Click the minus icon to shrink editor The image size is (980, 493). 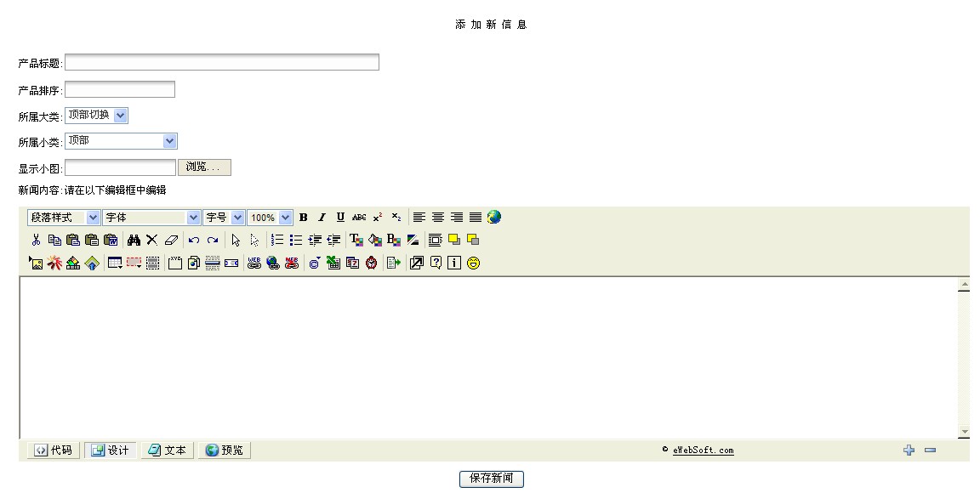click(930, 450)
